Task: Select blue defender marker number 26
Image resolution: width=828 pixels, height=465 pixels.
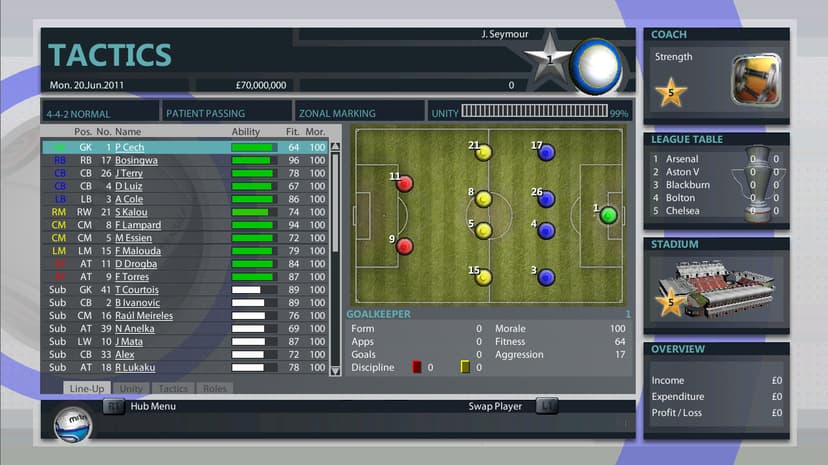Action: coord(546,199)
